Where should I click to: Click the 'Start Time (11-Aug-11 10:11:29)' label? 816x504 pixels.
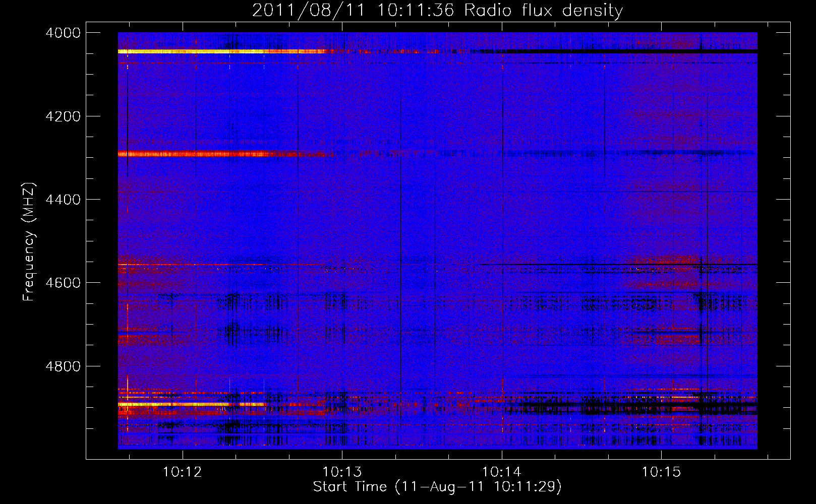click(x=437, y=487)
